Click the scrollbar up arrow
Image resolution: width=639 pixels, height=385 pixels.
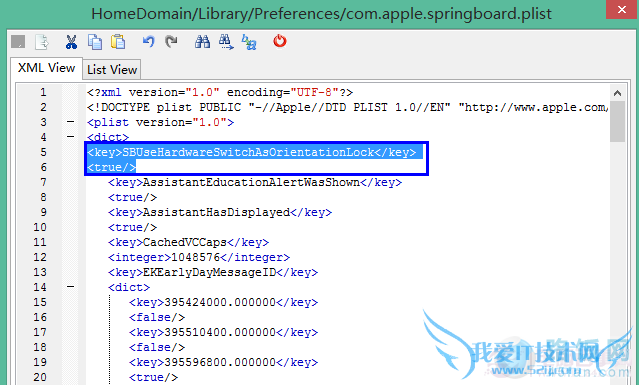[617, 93]
